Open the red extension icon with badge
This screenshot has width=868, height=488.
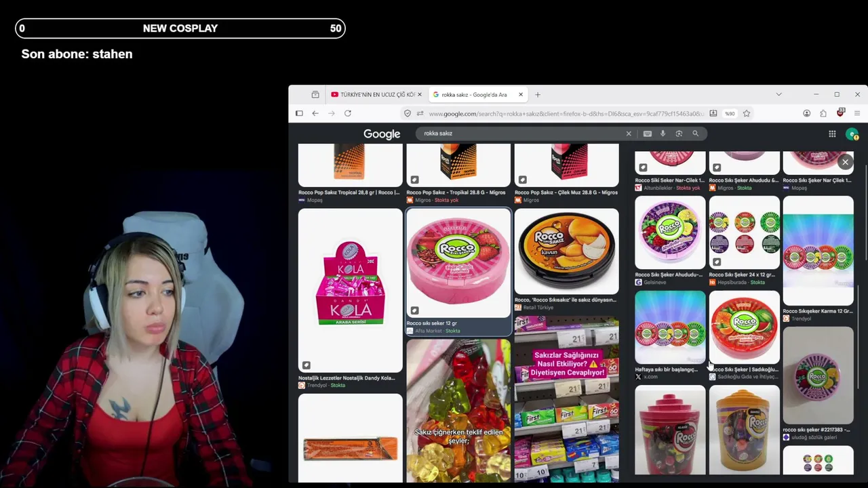(840, 113)
